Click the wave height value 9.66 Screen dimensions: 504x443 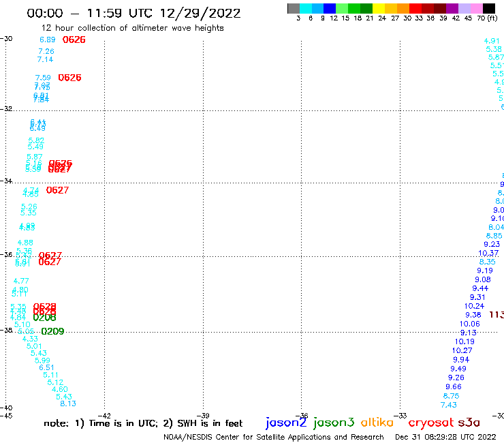click(x=454, y=386)
